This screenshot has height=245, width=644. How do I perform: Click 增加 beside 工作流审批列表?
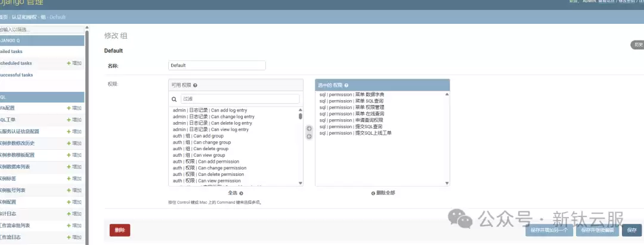[x=75, y=225]
